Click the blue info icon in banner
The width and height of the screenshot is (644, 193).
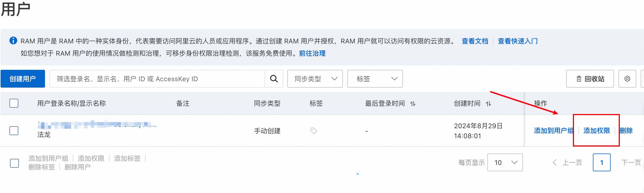[13, 41]
